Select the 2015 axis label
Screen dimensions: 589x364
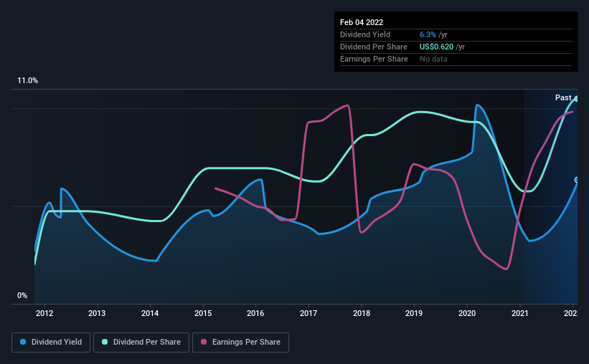[203, 313]
